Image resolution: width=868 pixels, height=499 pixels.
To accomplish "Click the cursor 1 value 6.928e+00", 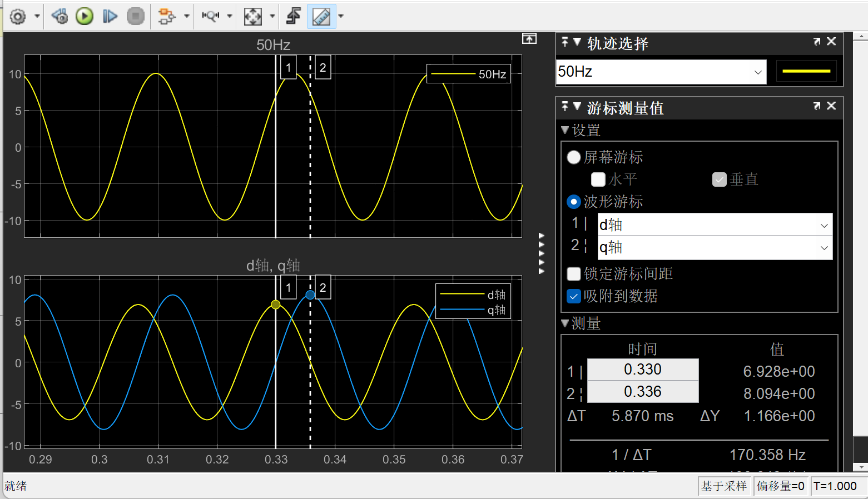I will (779, 372).
